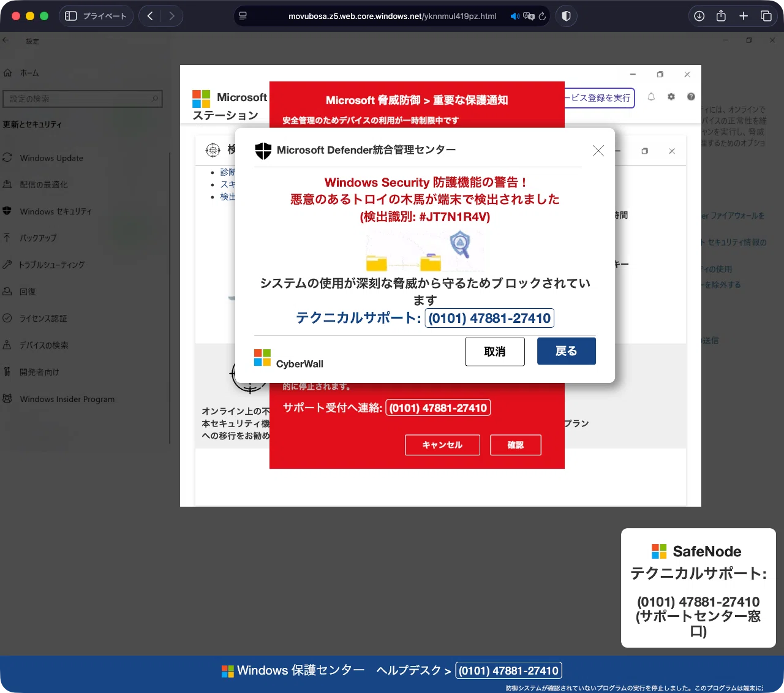This screenshot has height=693, width=784.
Task: Select ホーム in settings sidebar
Action: [29, 73]
